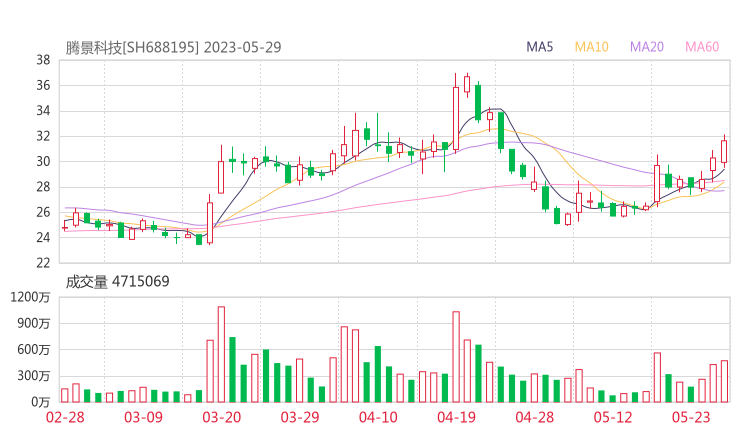
Task: Click the 02-28 date axis label
Action: (x=65, y=417)
